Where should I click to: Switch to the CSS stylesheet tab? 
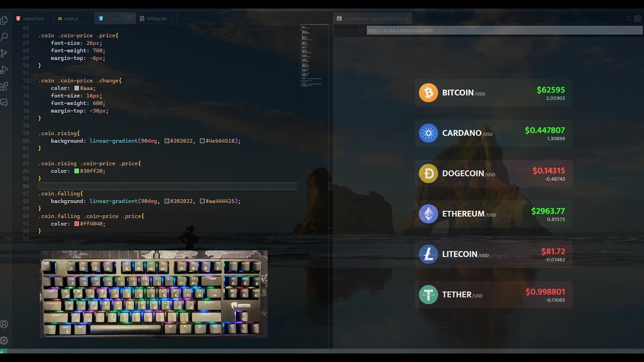point(115,19)
